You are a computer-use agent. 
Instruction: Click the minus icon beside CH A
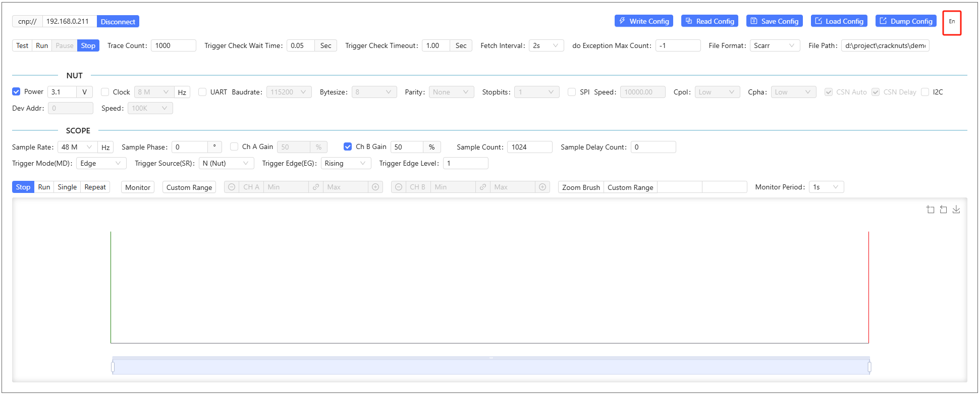pos(232,187)
